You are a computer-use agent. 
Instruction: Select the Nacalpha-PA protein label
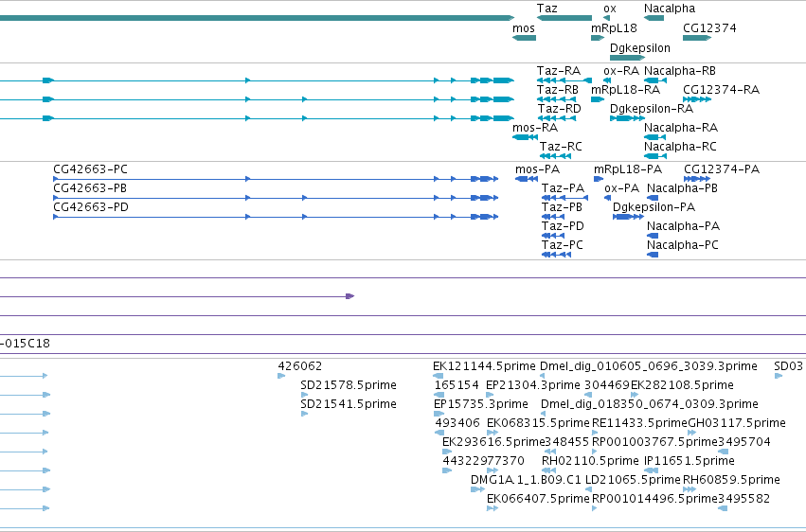pyautogui.click(x=683, y=226)
